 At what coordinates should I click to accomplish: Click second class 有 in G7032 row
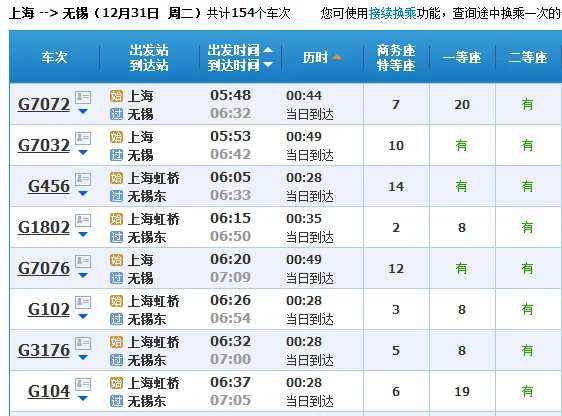528,145
